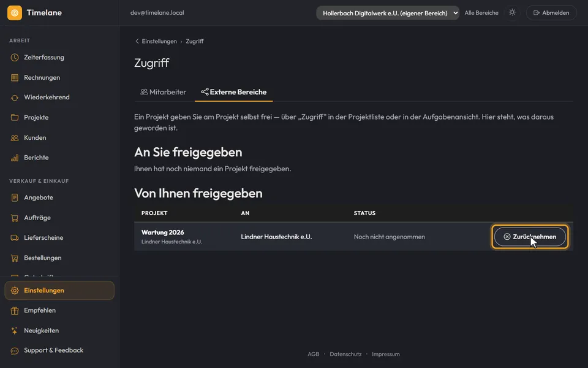Click the Mitarbeiter tab people icon

pos(144,92)
